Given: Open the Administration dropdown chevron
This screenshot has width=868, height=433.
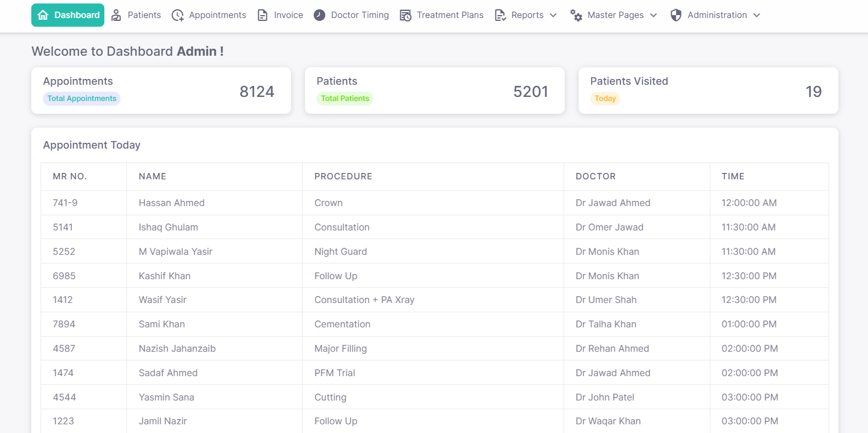Looking at the screenshot, I should 756,15.
